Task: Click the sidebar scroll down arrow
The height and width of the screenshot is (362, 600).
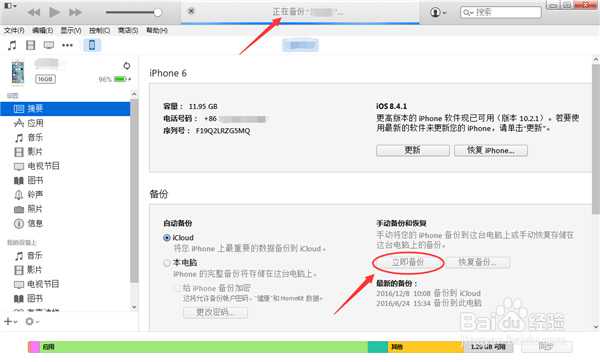Action: 134,307
